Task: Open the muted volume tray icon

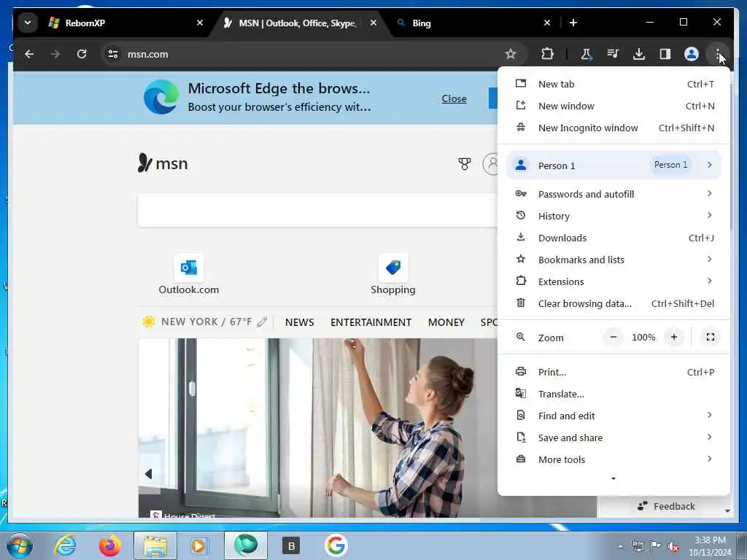Action: (673, 546)
